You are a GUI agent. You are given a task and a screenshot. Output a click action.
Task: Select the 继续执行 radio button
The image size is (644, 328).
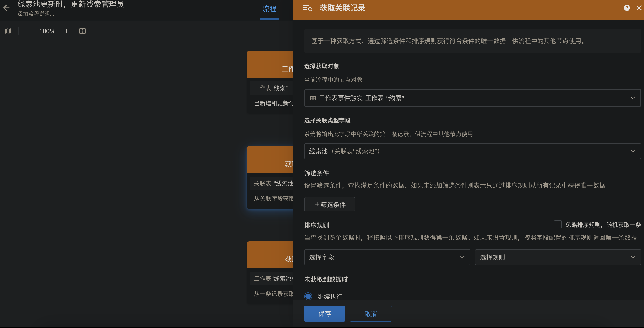pos(308,296)
